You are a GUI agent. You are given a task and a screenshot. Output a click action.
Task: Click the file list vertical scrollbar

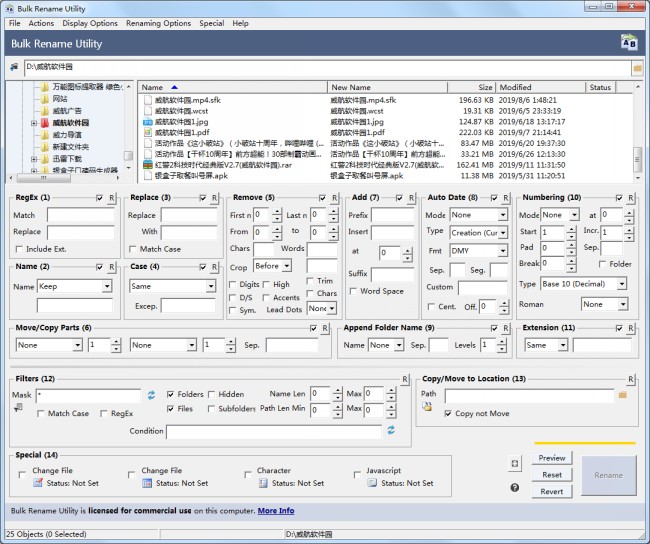[x=638, y=133]
